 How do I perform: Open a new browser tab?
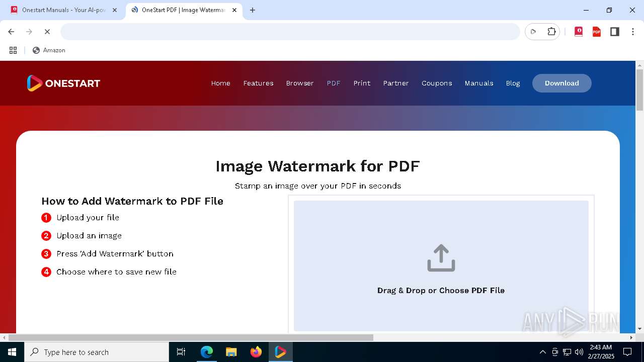click(x=253, y=10)
